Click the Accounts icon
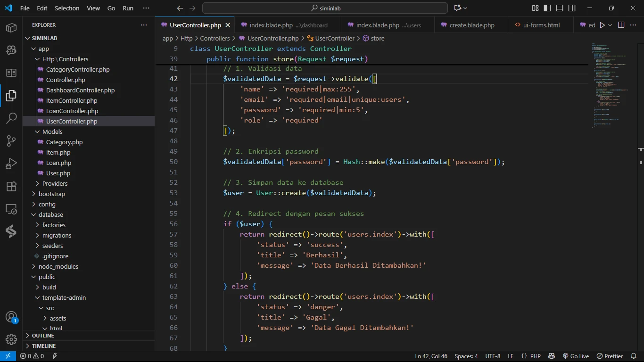Screen dimensions: 644x362 pos(11,317)
